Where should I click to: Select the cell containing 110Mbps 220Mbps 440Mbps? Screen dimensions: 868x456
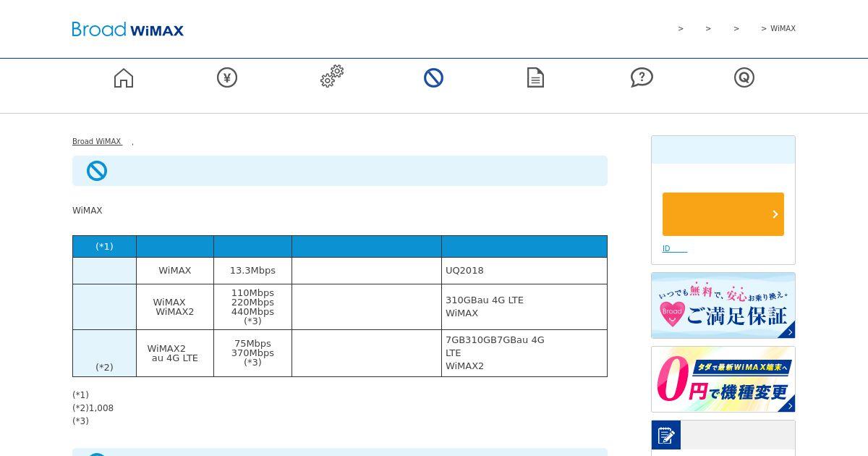(252, 307)
